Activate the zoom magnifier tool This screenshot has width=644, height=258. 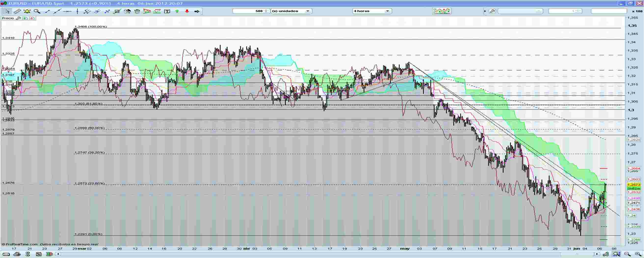tap(37, 11)
